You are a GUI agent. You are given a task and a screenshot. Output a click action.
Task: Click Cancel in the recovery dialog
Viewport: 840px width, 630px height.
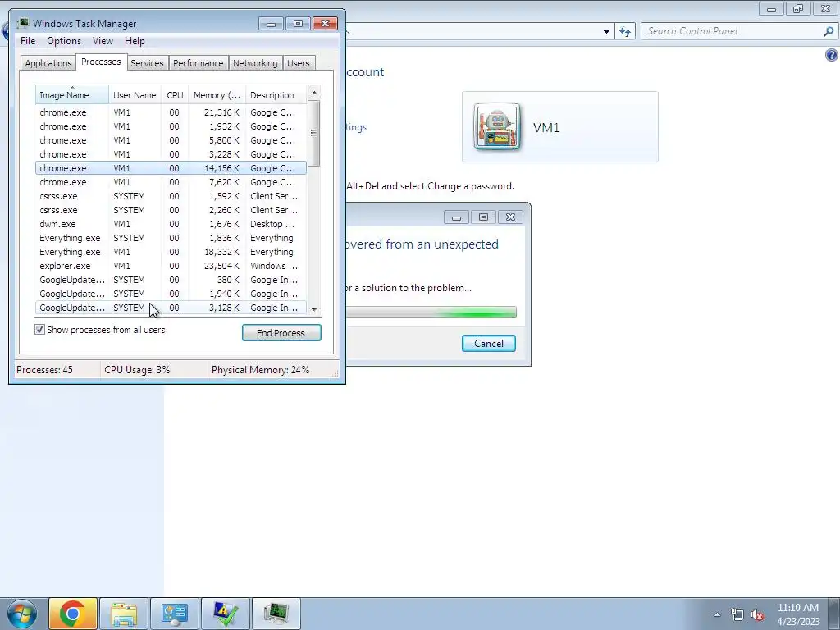click(x=489, y=344)
